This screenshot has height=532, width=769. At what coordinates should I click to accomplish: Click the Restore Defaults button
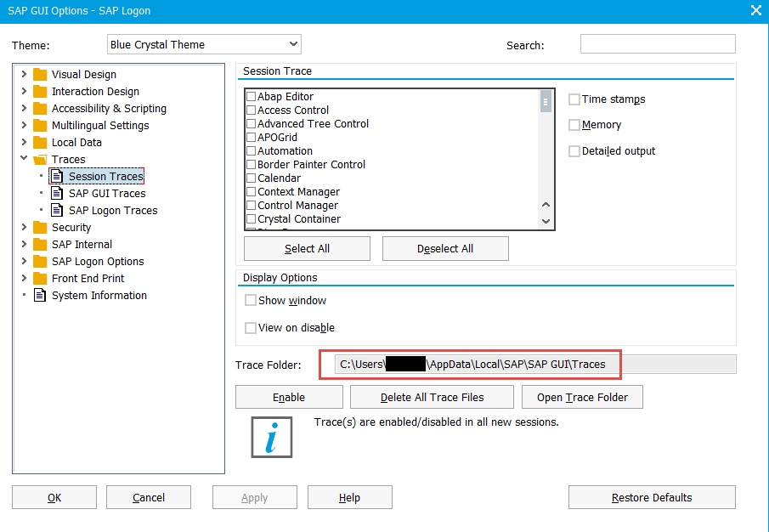tap(652, 498)
